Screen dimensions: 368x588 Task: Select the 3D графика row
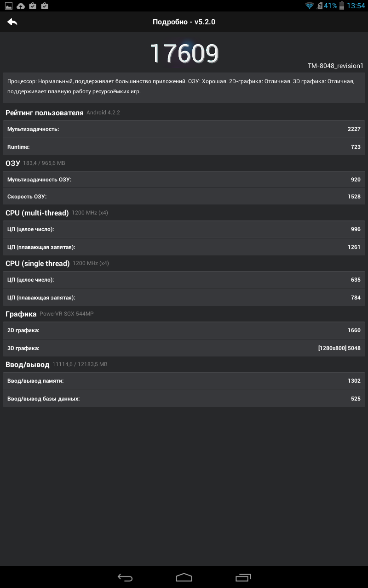(x=184, y=348)
